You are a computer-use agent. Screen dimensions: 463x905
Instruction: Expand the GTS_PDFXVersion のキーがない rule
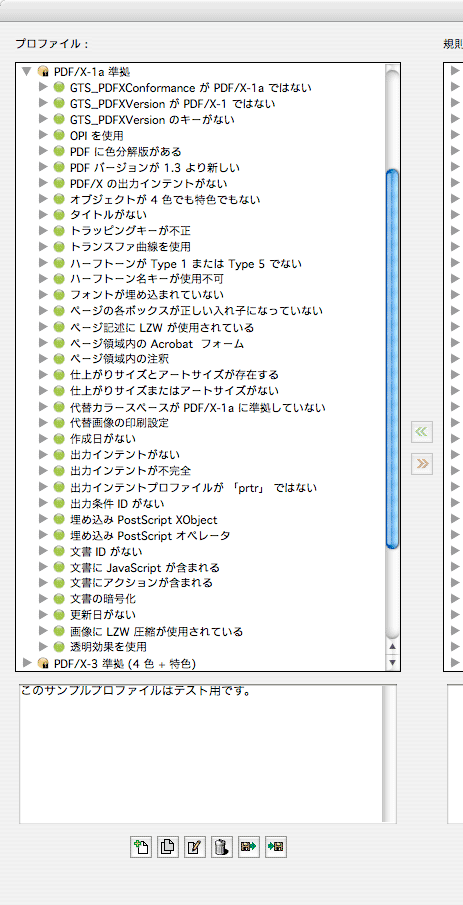point(43,120)
